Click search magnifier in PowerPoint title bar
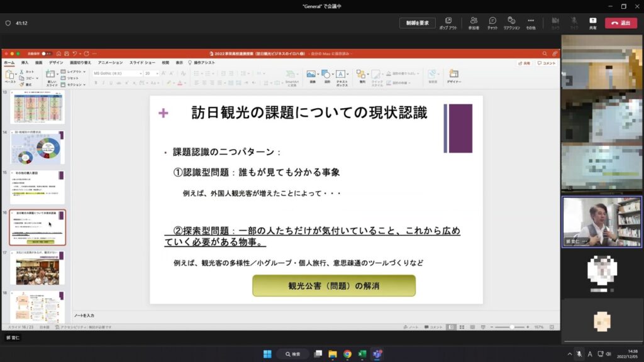 point(545,54)
